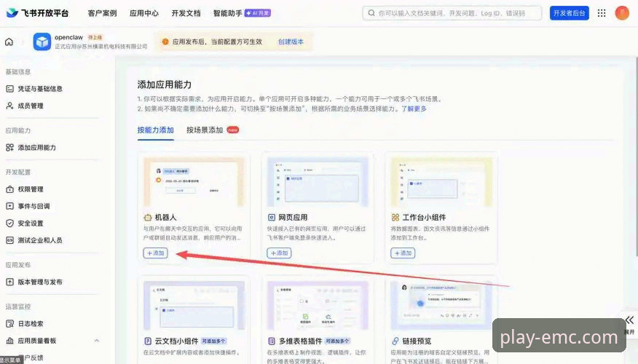Click the 开发者后台 button
638x364 pixels.
pos(570,13)
